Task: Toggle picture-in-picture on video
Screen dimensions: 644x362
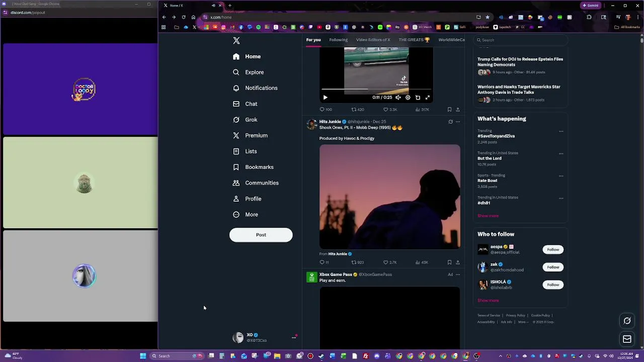Action: 418,98
